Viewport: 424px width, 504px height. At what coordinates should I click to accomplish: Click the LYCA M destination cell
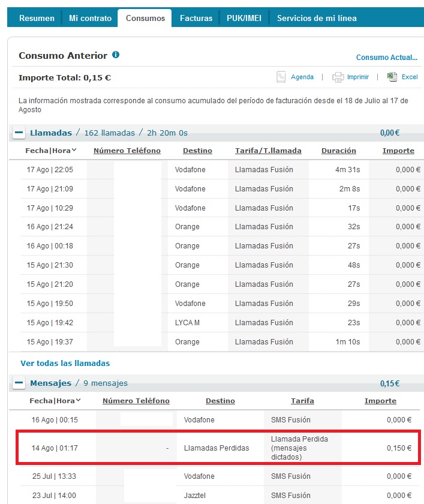pyautogui.click(x=187, y=322)
